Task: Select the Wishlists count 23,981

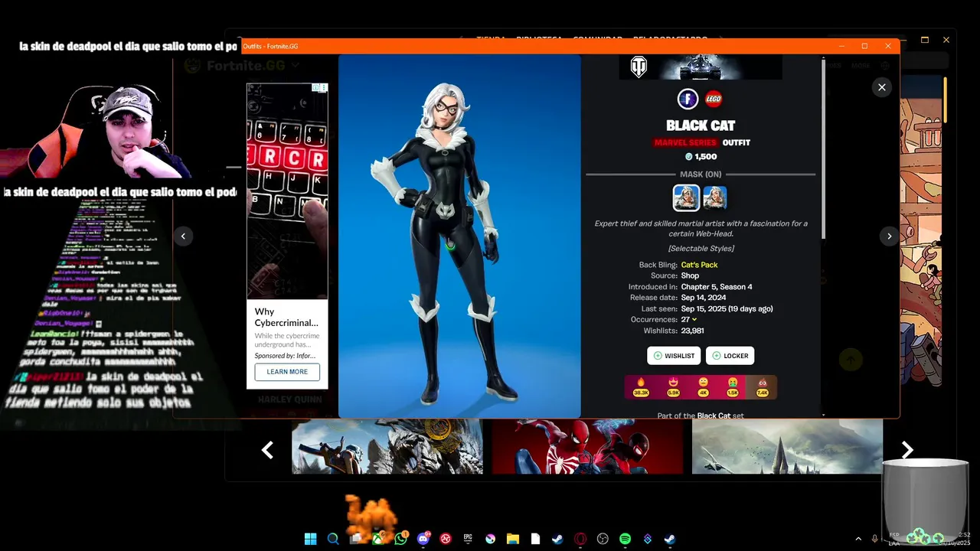Action: point(692,331)
